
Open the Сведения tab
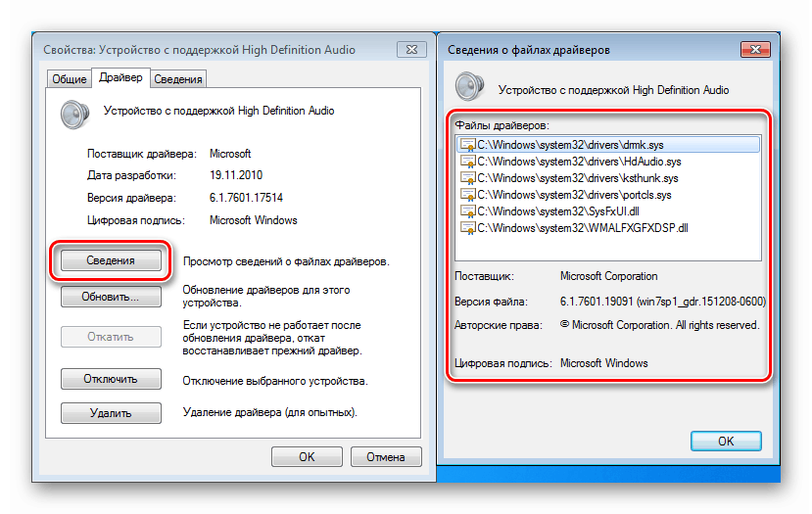177,79
